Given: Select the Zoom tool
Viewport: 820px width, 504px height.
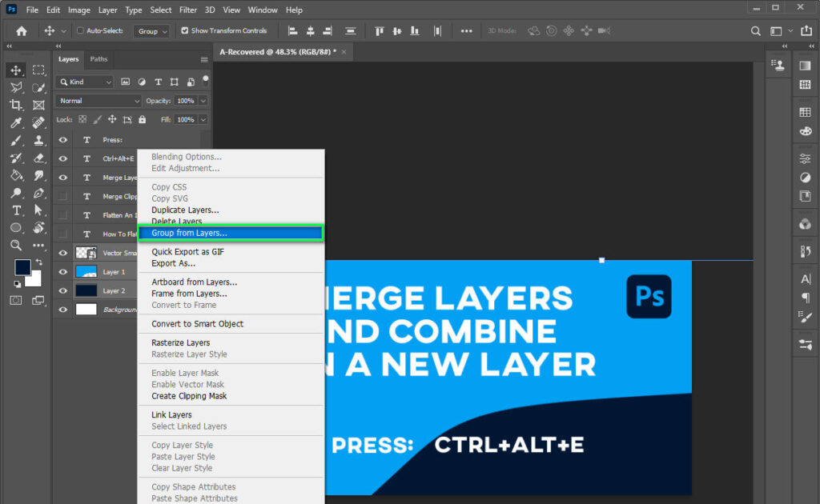Looking at the screenshot, I should point(16,244).
